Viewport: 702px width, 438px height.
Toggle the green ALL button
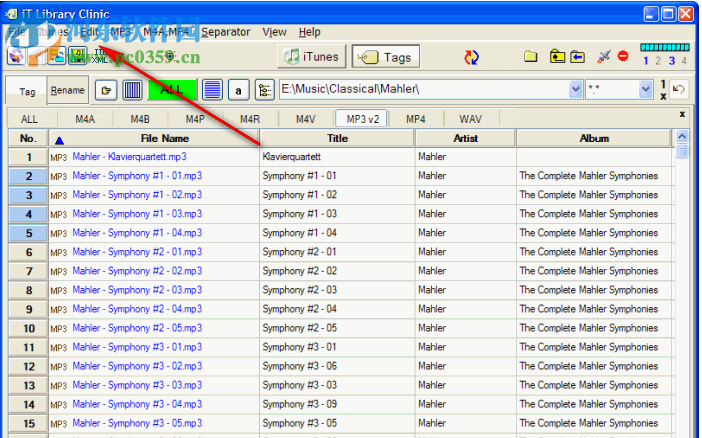(x=172, y=90)
